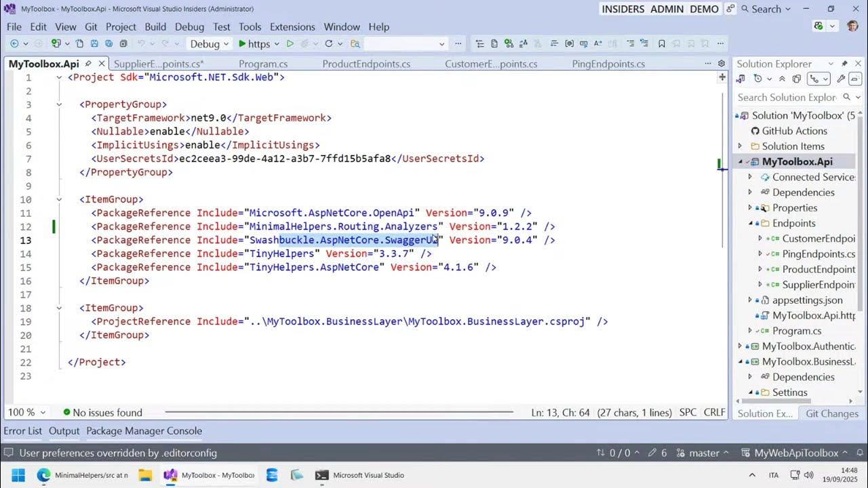Switch to the Program.cs tab
Image resolution: width=868 pixels, height=488 pixels.
click(263, 64)
